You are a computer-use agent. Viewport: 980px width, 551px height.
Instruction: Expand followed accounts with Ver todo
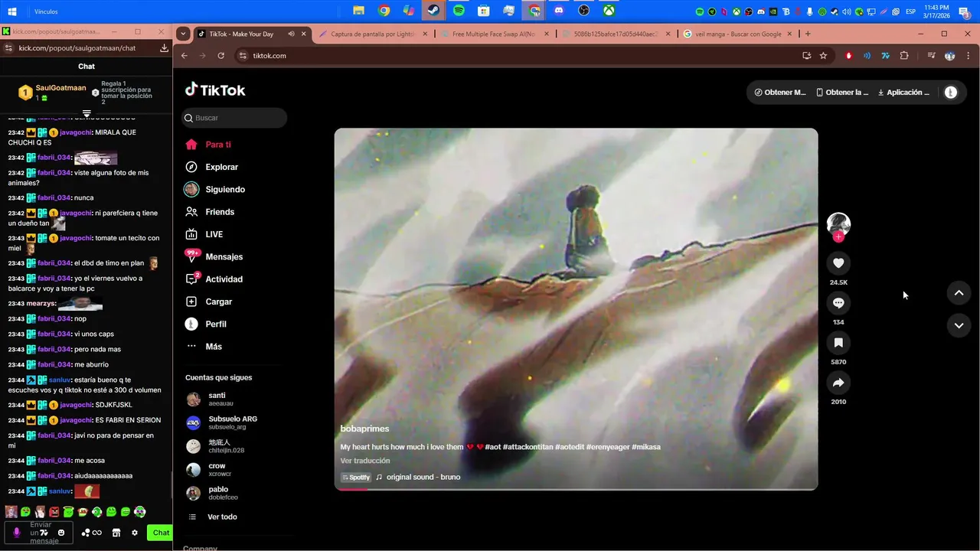tap(213, 517)
